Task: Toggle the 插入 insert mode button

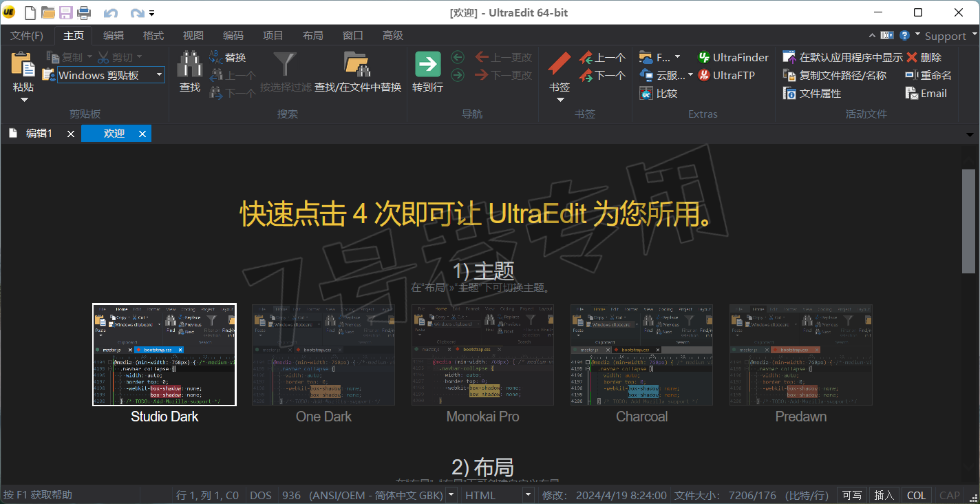Action: pos(884,495)
